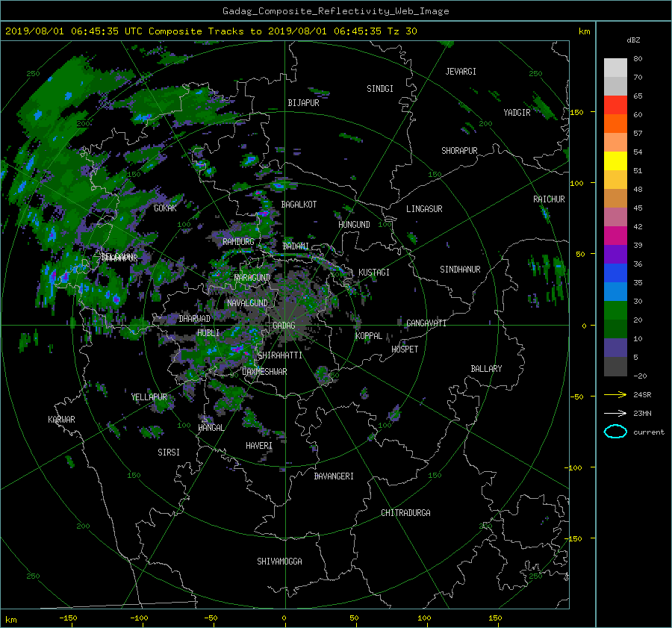Click the SHIVAMOGGA city label
The image size is (672, 628).
point(279,561)
